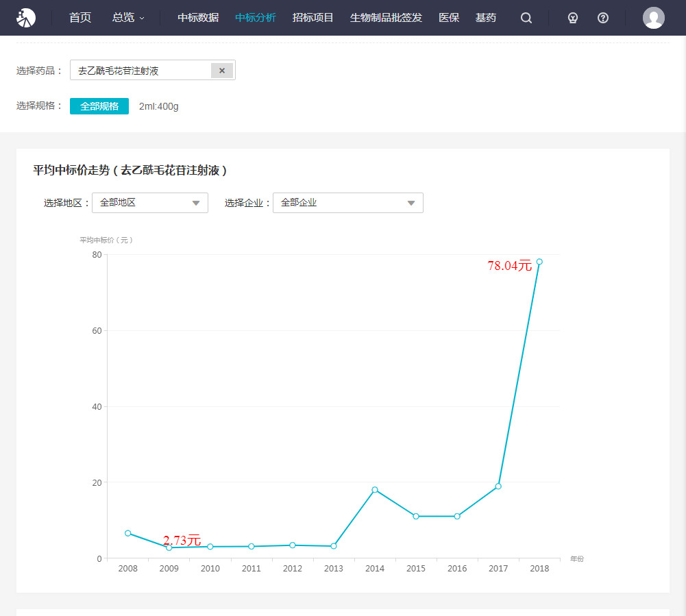The image size is (686, 616).
Task: Click the site logo in navbar
Action: click(26, 18)
